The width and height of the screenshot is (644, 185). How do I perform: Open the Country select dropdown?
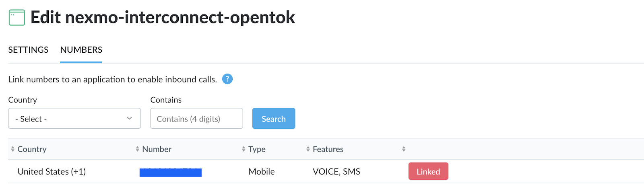point(74,119)
